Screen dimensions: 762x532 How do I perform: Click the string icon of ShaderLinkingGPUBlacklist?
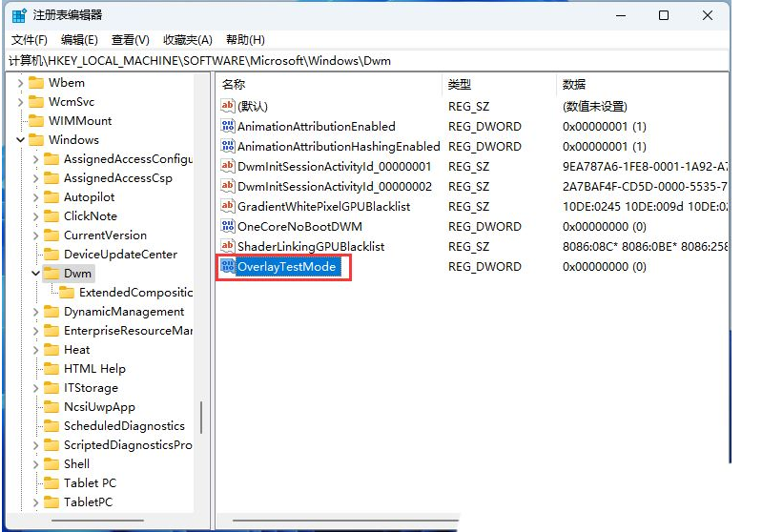click(x=227, y=246)
